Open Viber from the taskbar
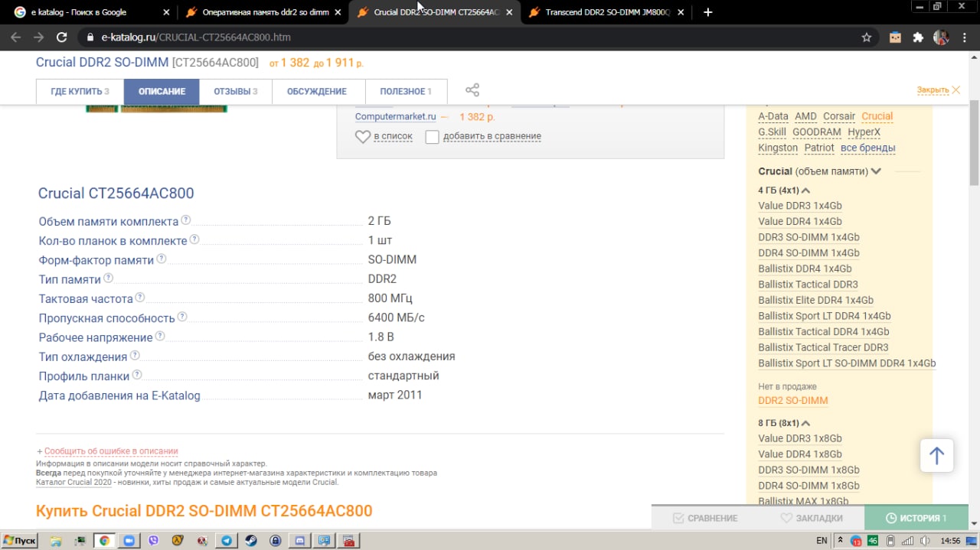This screenshot has width=980, height=550. point(153,541)
